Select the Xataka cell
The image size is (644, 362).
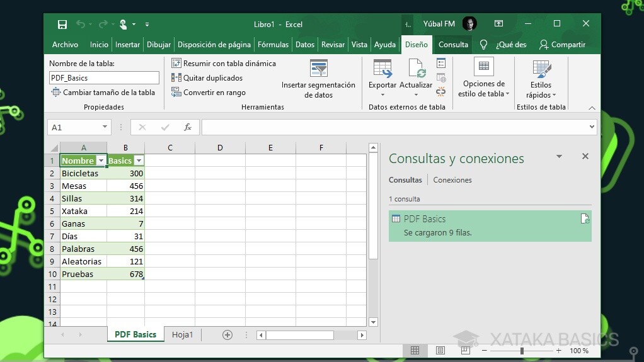pyautogui.click(x=83, y=211)
